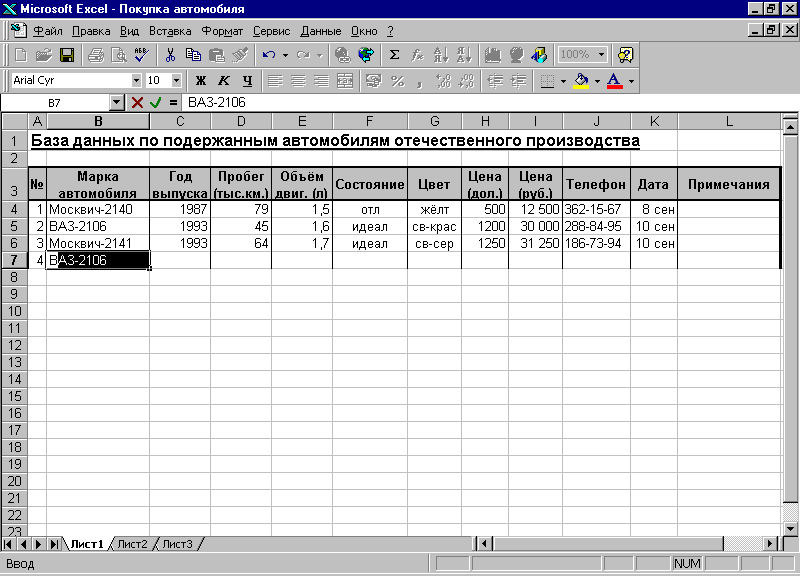Open the zoom 100% dropdown
This screenshot has height=576, width=800.
[602, 55]
